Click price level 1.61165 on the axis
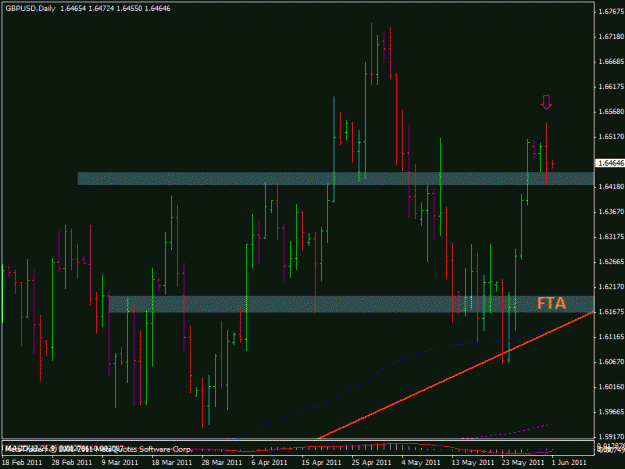 point(611,337)
